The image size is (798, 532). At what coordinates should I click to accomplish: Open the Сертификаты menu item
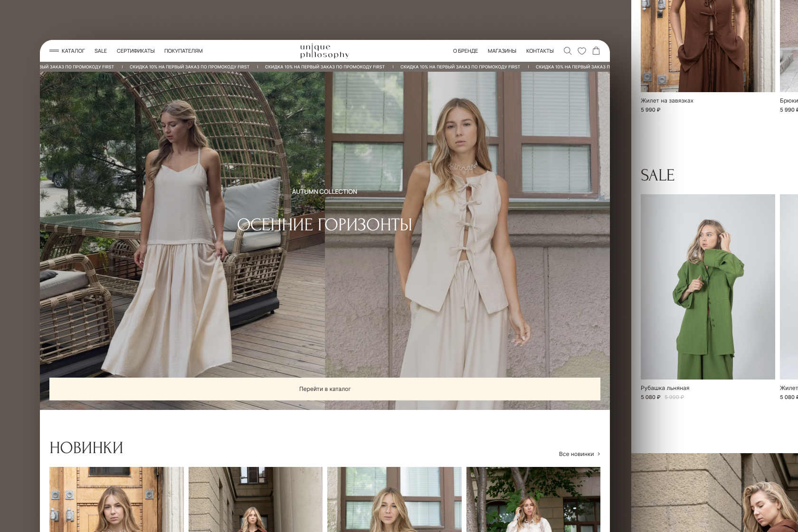(136, 51)
